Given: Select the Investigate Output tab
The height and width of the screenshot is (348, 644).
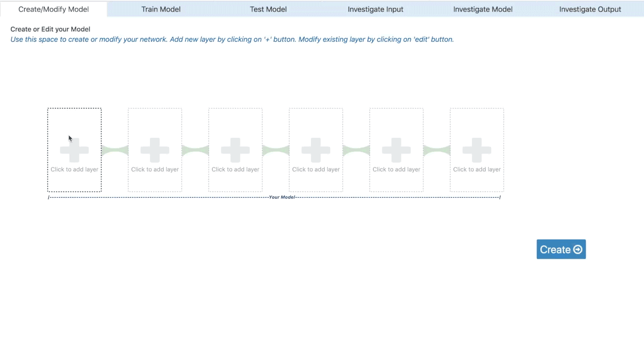Looking at the screenshot, I should (590, 9).
